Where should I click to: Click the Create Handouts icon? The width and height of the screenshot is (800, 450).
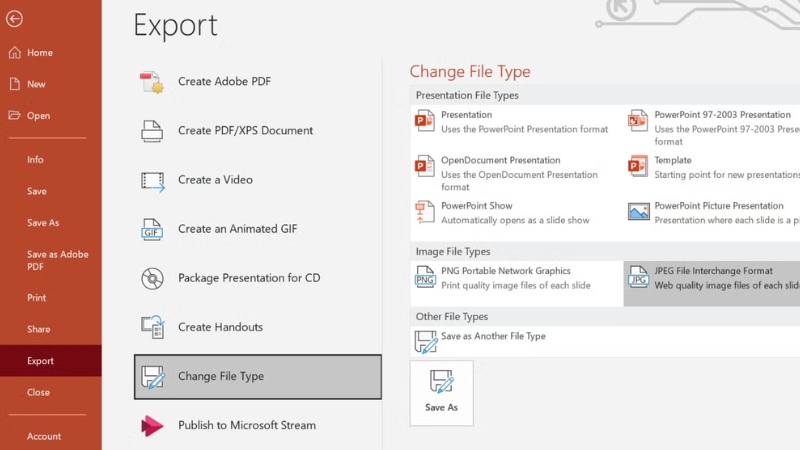153,327
